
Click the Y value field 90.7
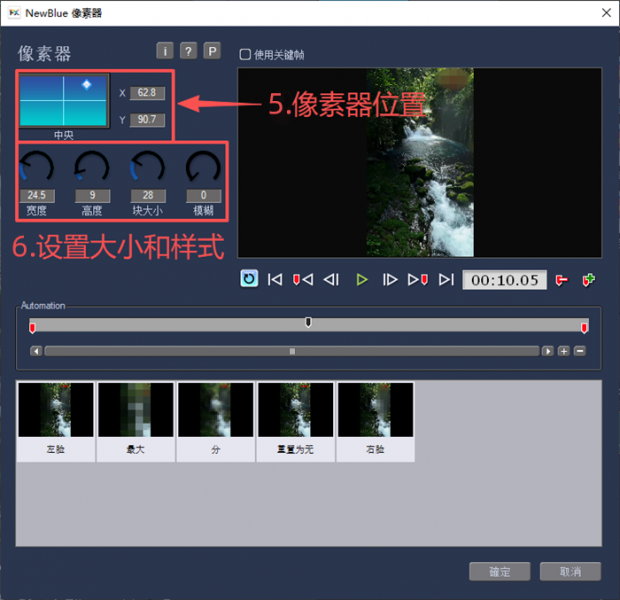point(147,119)
